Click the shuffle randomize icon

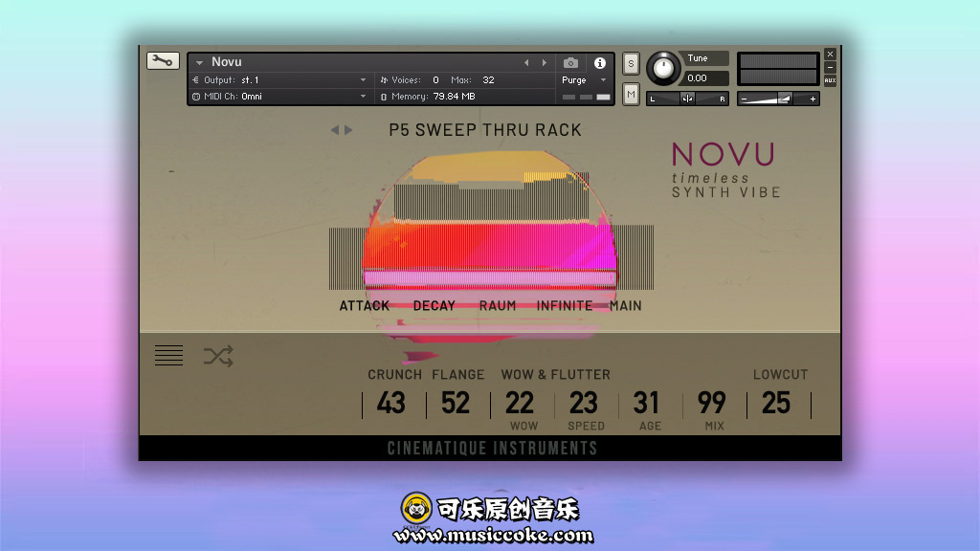pyautogui.click(x=218, y=356)
